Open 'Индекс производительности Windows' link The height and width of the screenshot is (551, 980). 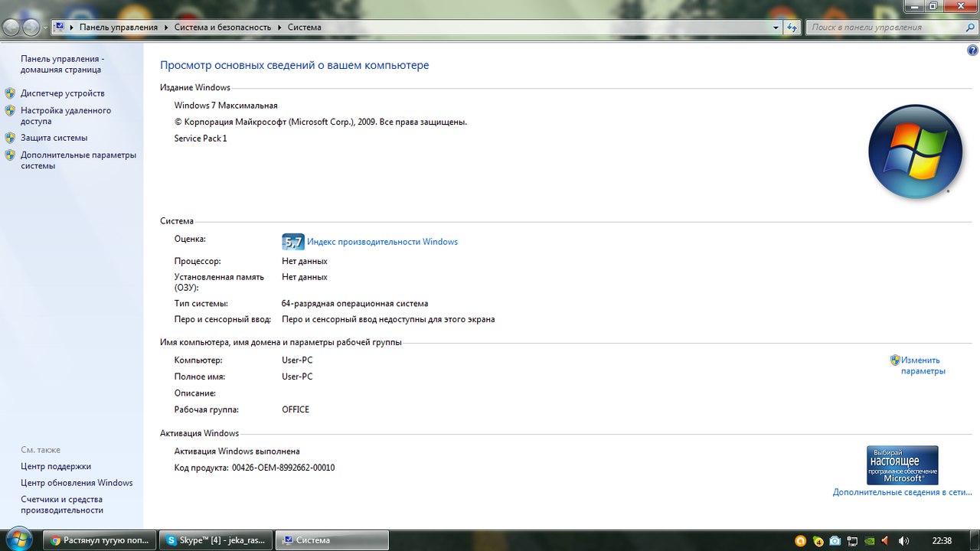point(382,242)
